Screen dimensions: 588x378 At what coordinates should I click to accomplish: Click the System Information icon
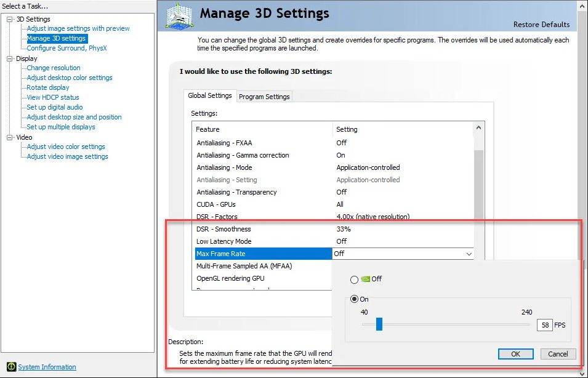pos(11,367)
